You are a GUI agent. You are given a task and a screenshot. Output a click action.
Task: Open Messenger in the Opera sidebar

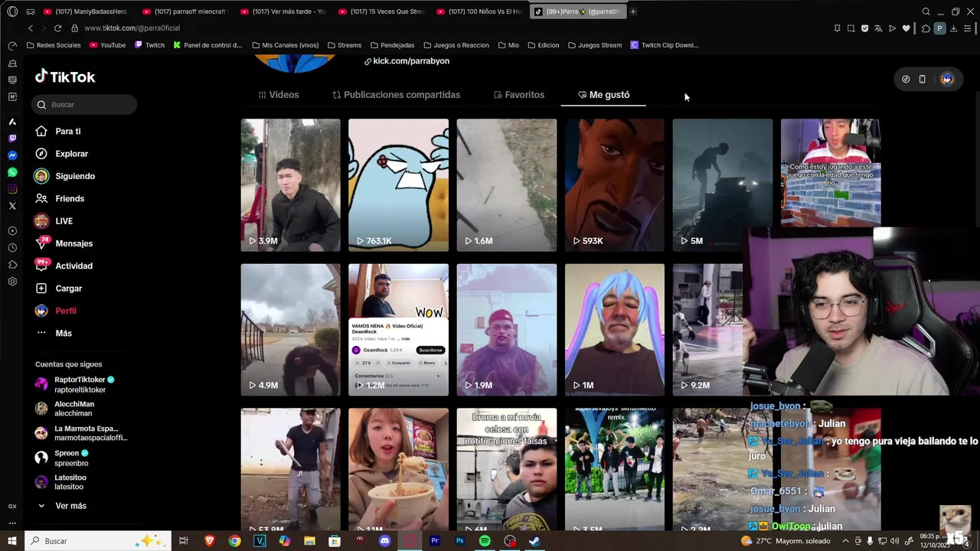pyautogui.click(x=12, y=155)
